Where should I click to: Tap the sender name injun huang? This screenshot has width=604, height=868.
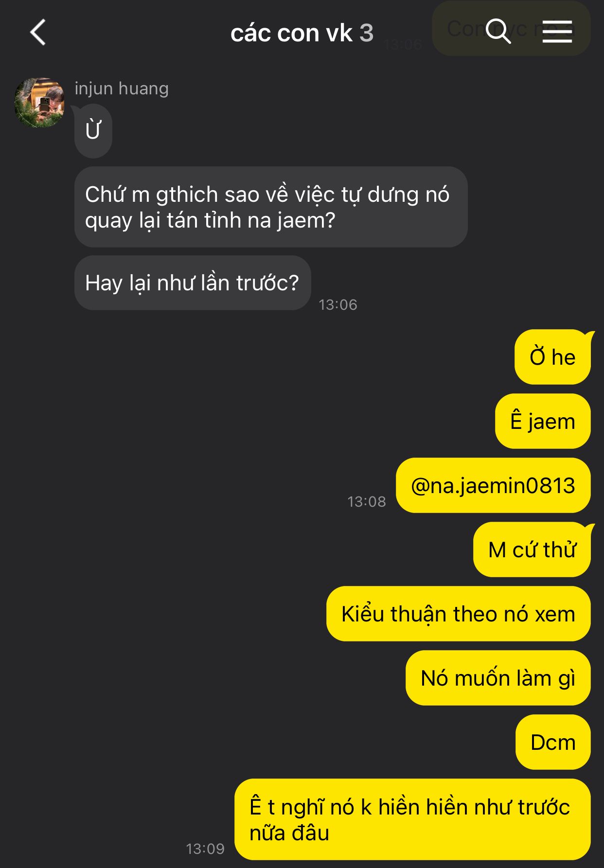(122, 89)
